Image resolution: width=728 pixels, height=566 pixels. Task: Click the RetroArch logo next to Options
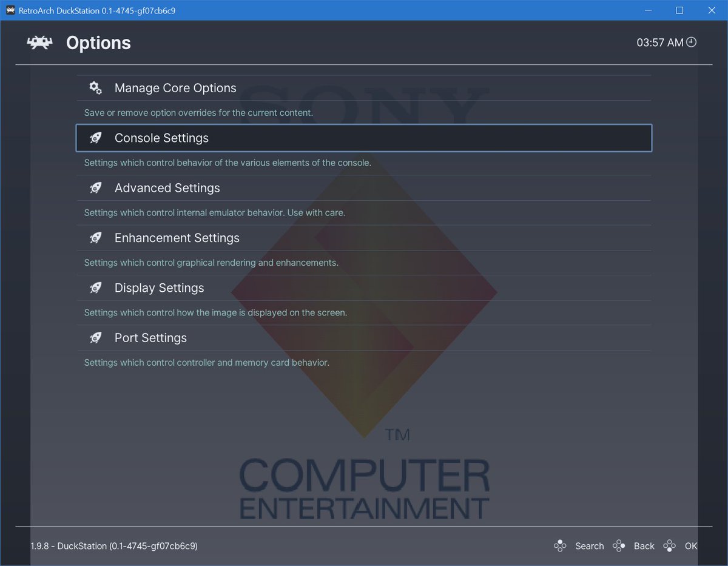pyautogui.click(x=39, y=42)
